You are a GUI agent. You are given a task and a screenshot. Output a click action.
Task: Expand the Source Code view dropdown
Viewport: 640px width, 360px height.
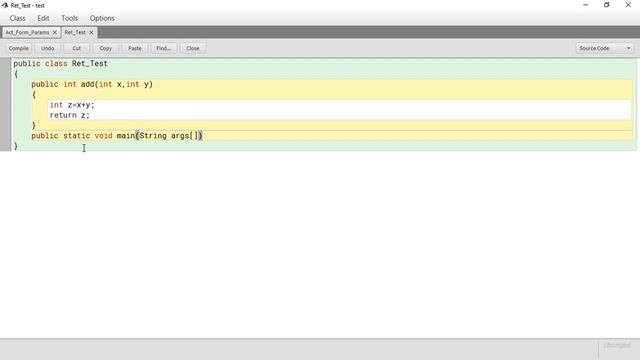click(604, 48)
